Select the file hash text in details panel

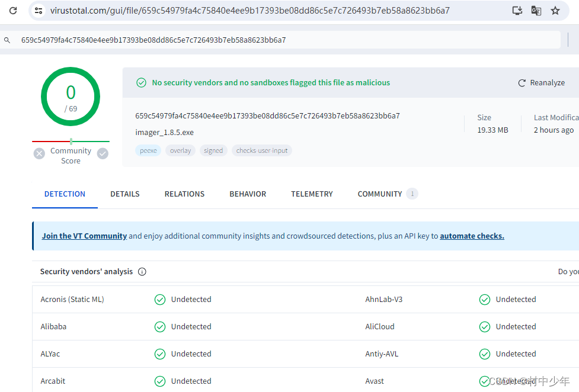267,116
